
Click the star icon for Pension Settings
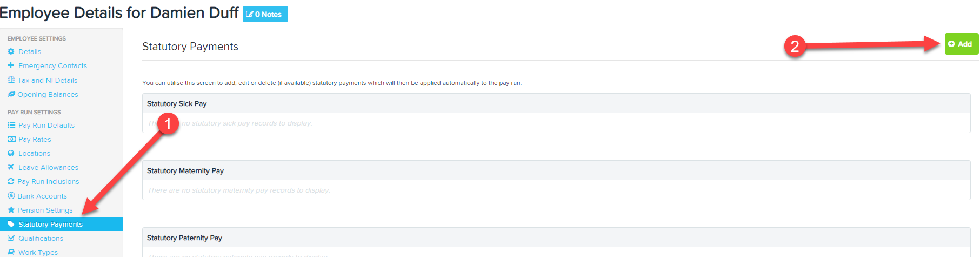coord(11,210)
